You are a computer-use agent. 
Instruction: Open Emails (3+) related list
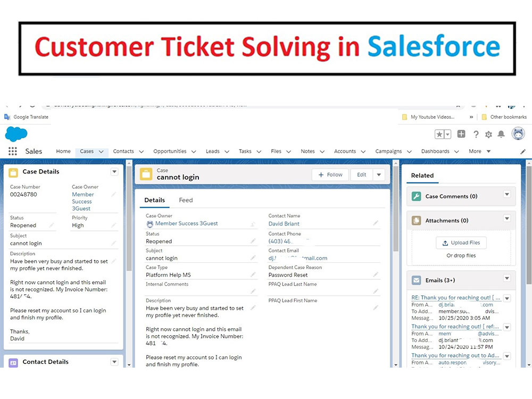(x=440, y=280)
